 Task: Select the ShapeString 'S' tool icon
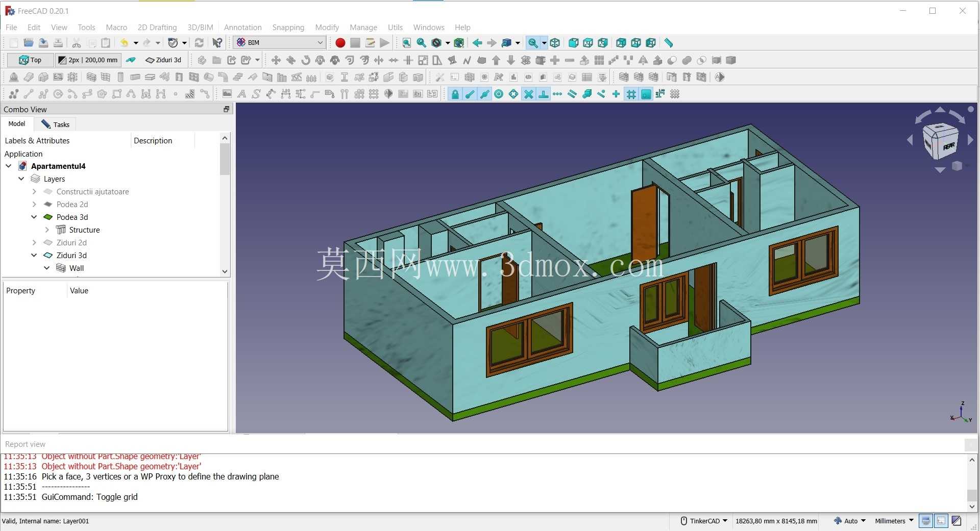point(256,94)
